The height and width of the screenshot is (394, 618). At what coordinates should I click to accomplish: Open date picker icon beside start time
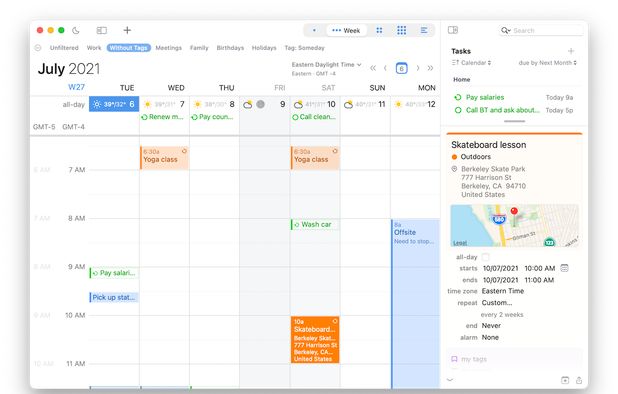tap(564, 268)
